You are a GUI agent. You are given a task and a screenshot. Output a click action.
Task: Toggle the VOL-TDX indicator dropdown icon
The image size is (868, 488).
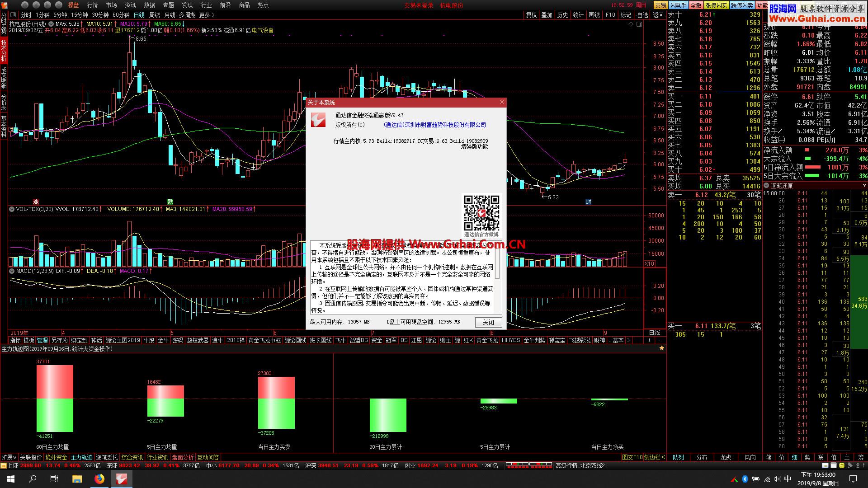(12, 209)
